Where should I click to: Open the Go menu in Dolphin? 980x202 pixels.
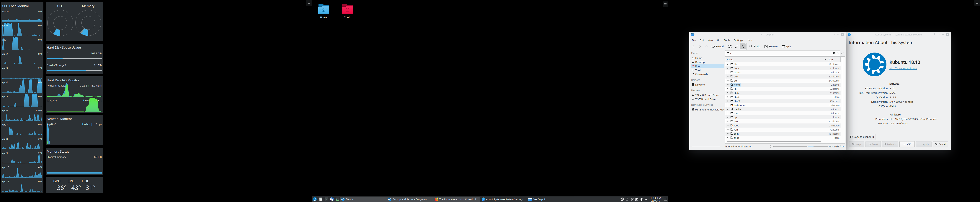coord(719,40)
